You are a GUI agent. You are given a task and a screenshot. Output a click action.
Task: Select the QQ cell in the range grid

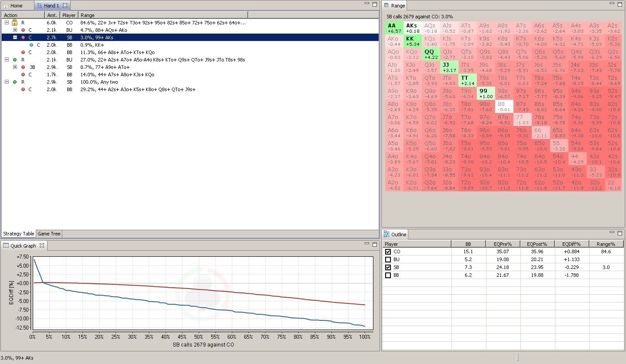coord(431,54)
